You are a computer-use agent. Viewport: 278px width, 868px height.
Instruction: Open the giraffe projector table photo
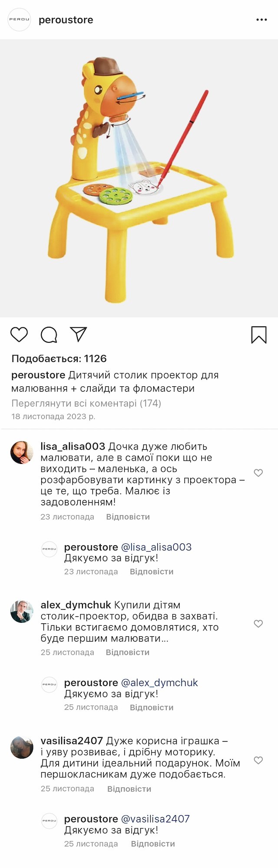point(139,178)
